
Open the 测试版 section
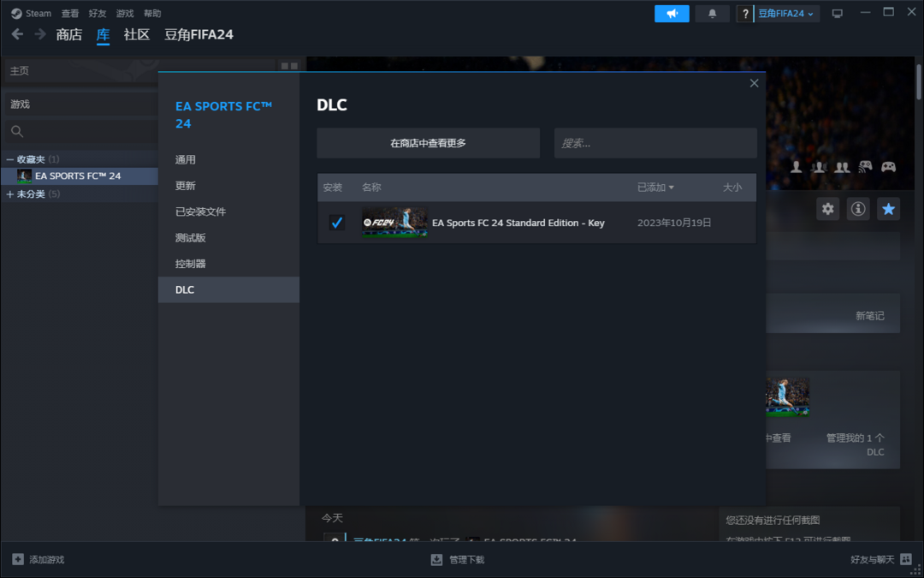click(x=228, y=238)
